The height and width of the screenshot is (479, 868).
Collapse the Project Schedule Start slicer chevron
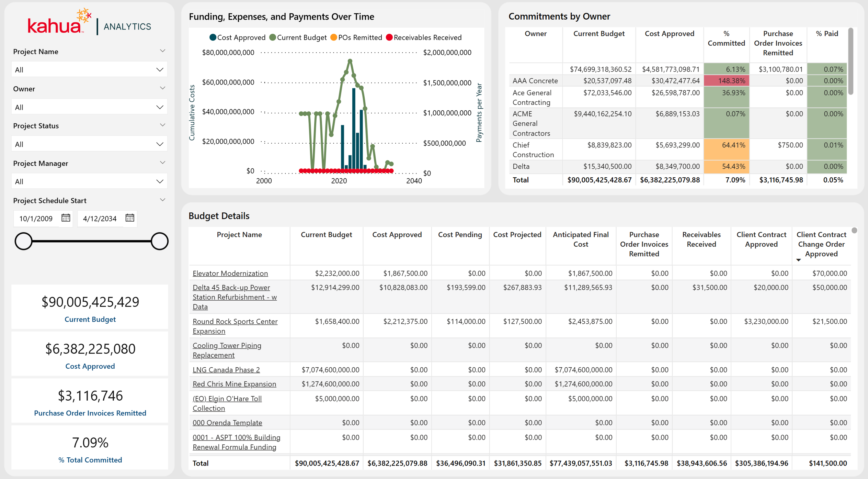(162, 200)
